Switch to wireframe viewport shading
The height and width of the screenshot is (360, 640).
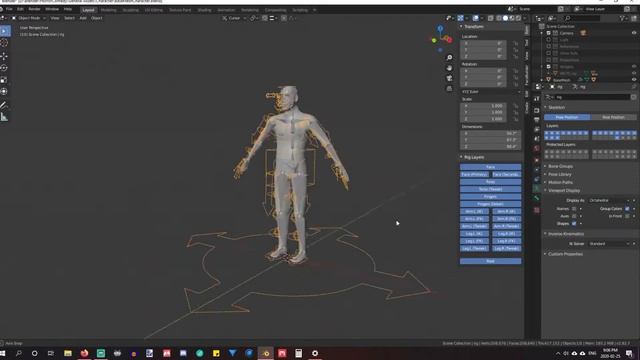pyautogui.click(x=499, y=18)
